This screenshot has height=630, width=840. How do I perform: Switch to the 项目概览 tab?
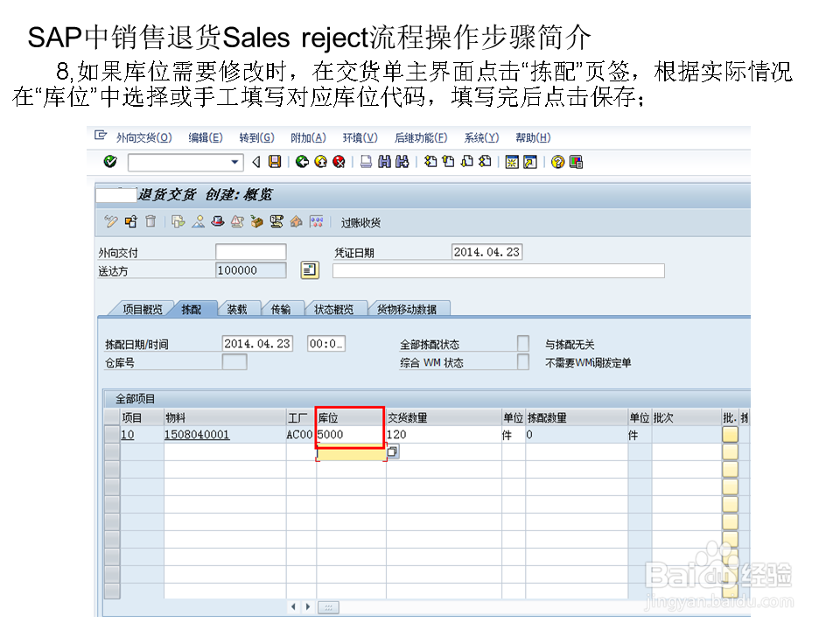142,309
